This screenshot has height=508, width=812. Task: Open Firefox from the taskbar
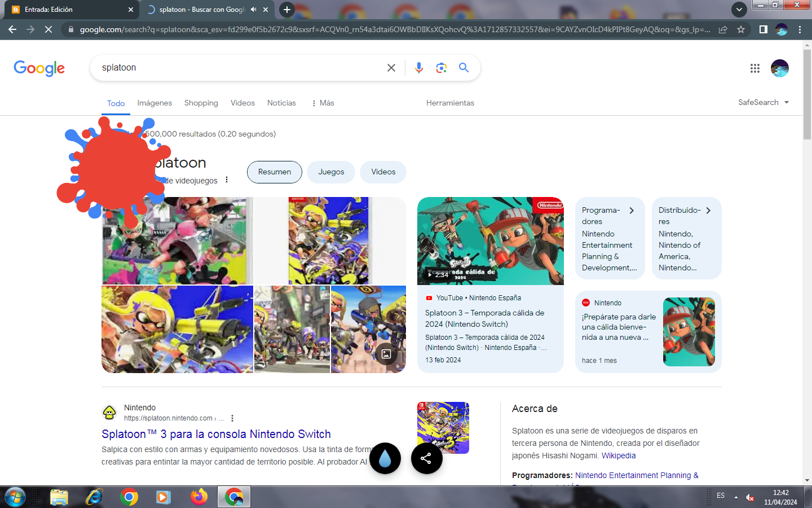198,497
